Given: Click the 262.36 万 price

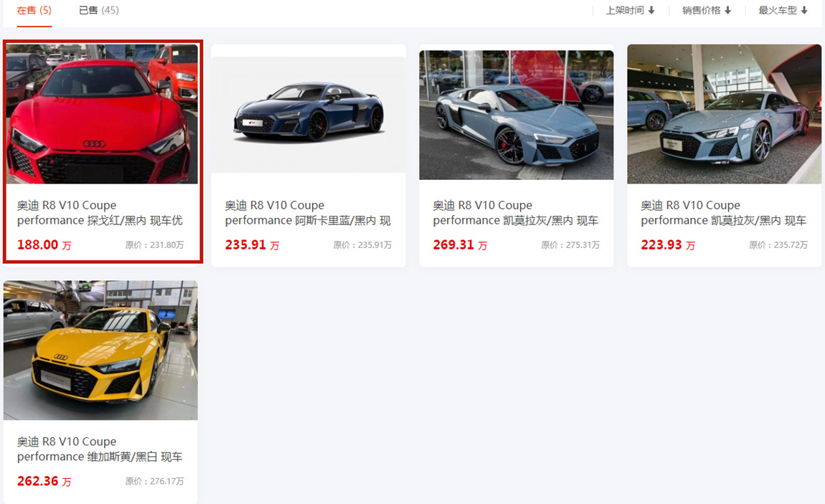Looking at the screenshot, I should [44, 481].
